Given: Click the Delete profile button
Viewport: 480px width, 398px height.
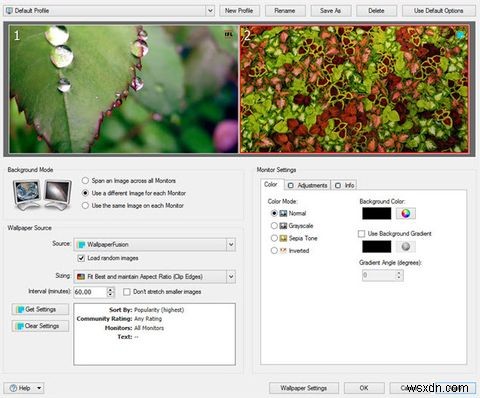Looking at the screenshot, I should pyautogui.click(x=376, y=11).
